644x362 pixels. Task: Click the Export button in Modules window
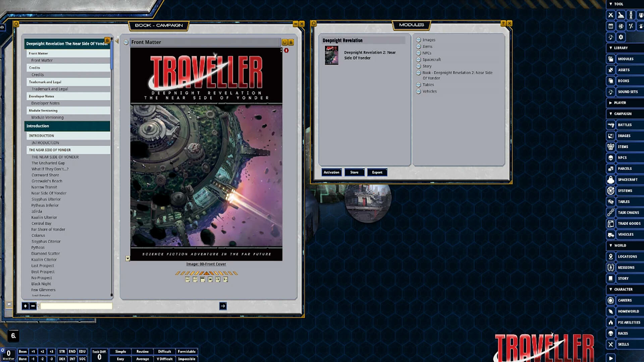[377, 172]
